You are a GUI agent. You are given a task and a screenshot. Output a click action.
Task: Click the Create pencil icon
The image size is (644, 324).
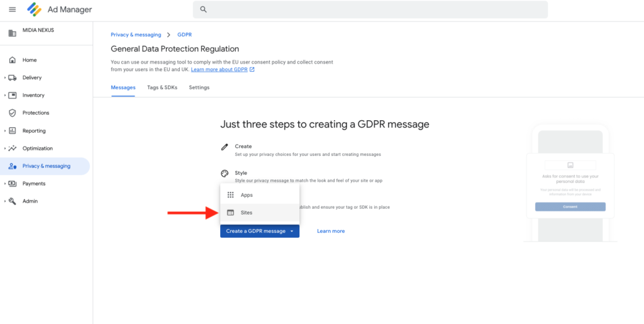point(225,147)
